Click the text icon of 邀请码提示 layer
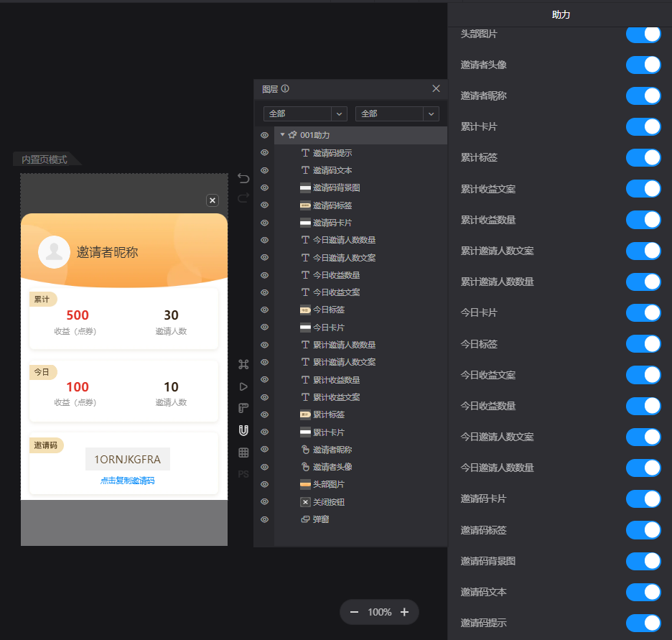 click(305, 152)
